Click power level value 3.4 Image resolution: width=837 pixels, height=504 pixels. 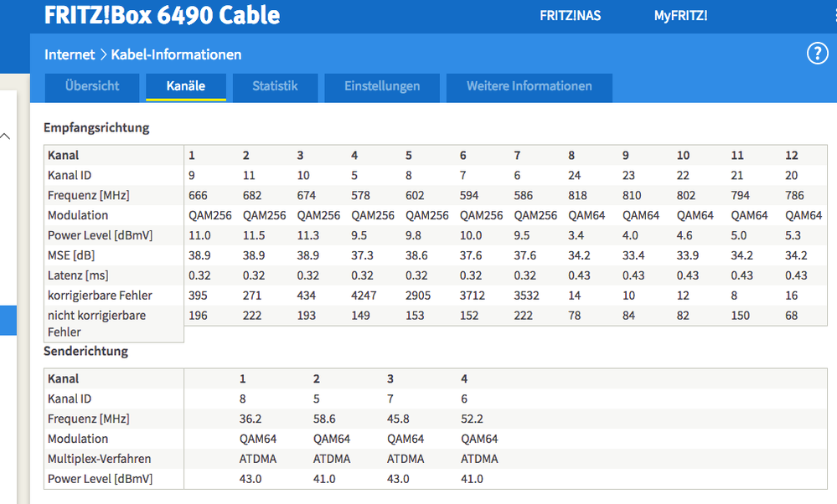[576, 235]
